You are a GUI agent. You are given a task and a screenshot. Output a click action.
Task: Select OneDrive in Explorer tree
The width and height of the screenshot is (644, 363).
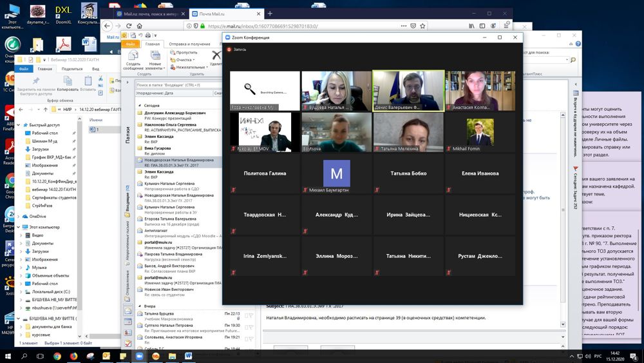click(37, 216)
